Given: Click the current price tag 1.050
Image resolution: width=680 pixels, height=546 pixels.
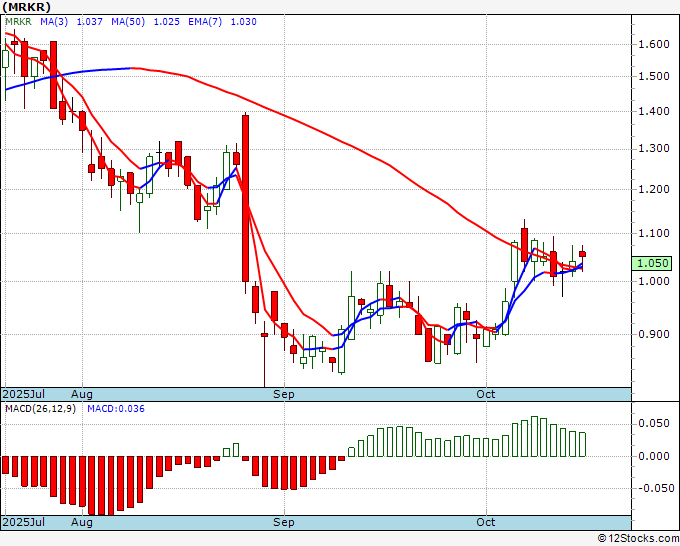Looking at the screenshot, I should click(652, 263).
